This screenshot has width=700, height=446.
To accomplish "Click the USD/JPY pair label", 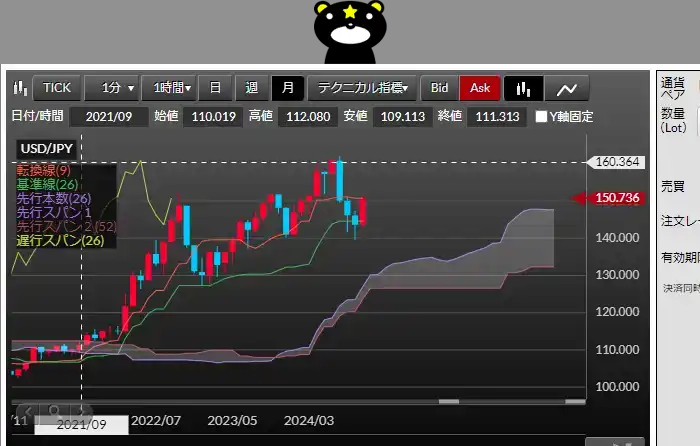I will pos(46,149).
